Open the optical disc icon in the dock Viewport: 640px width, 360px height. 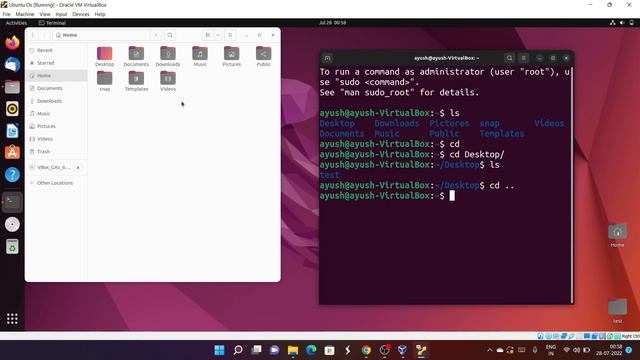(12, 224)
